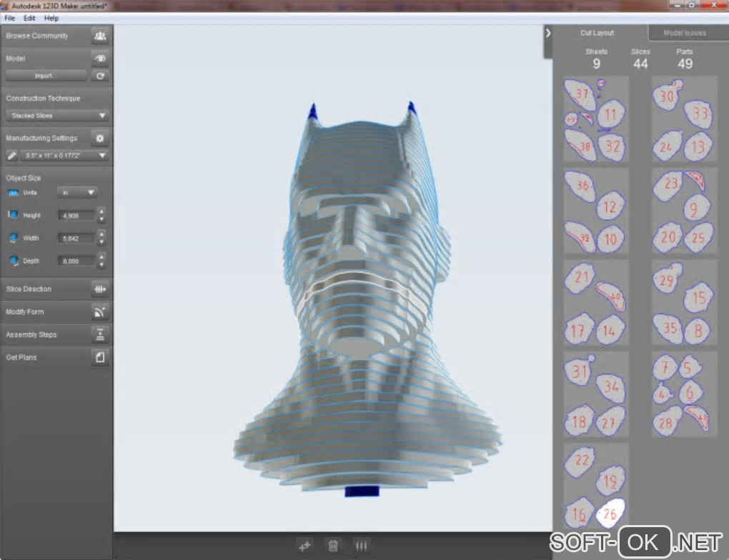Select part 28 in cut layout
Viewport: 729px width, 560px height.
point(667,421)
